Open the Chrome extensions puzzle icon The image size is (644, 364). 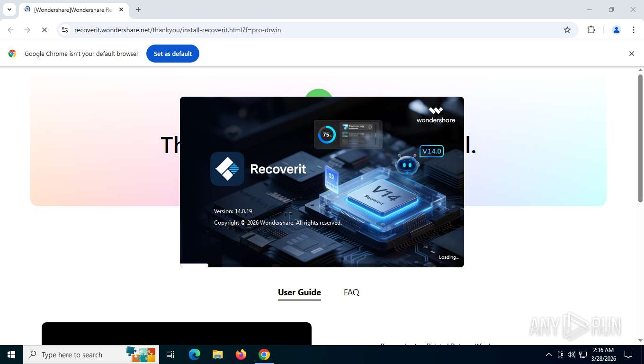coord(591,30)
